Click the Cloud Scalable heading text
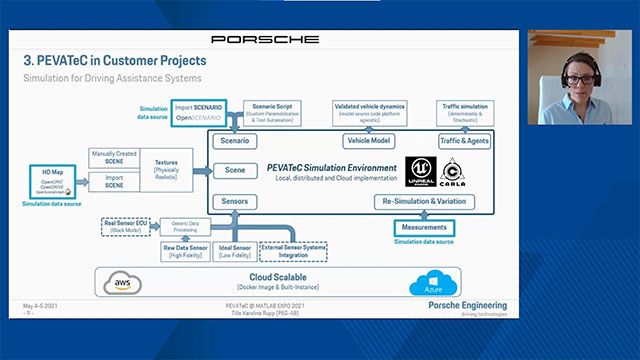 (x=278, y=277)
